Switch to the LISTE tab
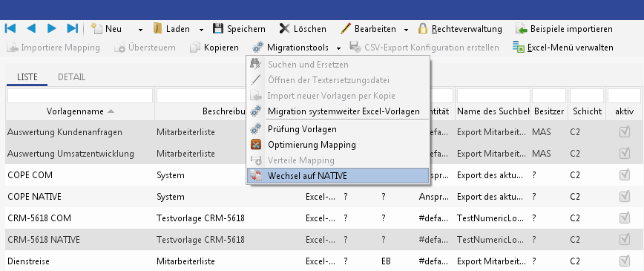 27,77
